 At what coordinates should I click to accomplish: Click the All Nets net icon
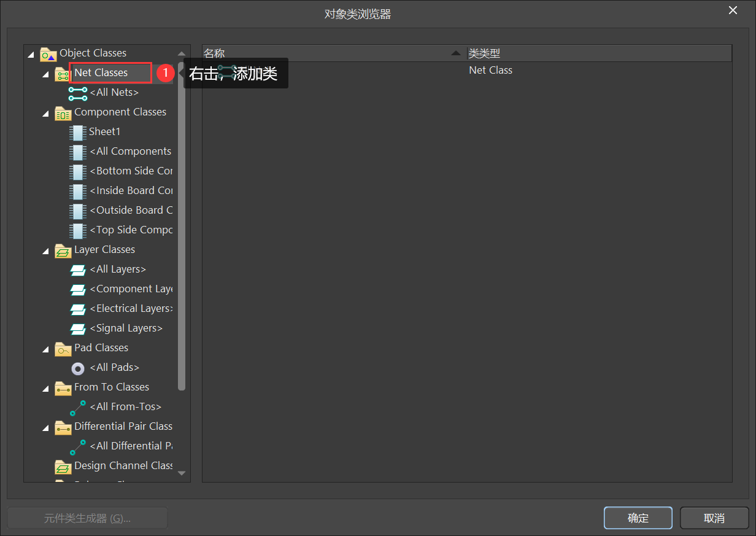pyautogui.click(x=78, y=93)
